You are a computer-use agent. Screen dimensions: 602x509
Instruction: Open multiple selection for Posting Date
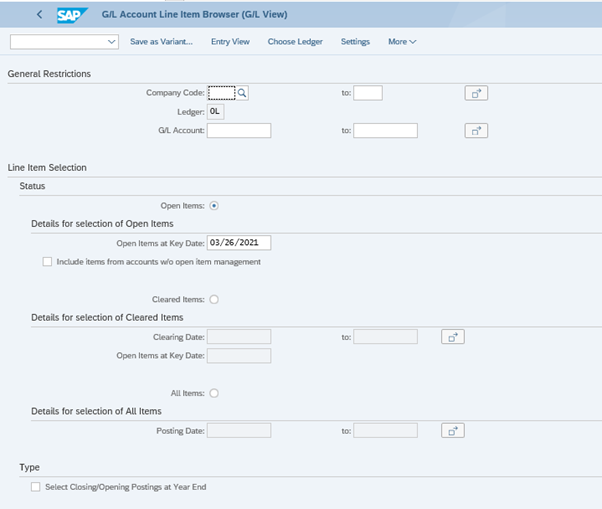(452, 430)
